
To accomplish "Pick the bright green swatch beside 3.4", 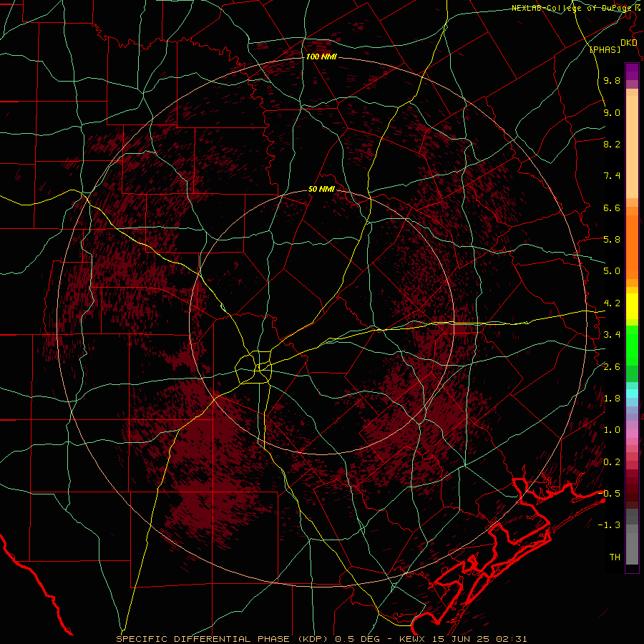I will [632, 344].
